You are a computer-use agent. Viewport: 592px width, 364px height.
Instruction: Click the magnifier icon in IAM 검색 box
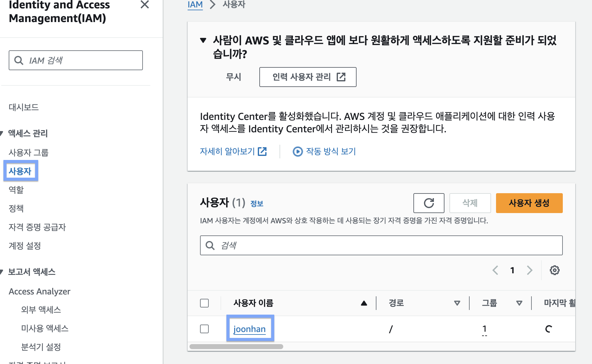tap(19, 60)
